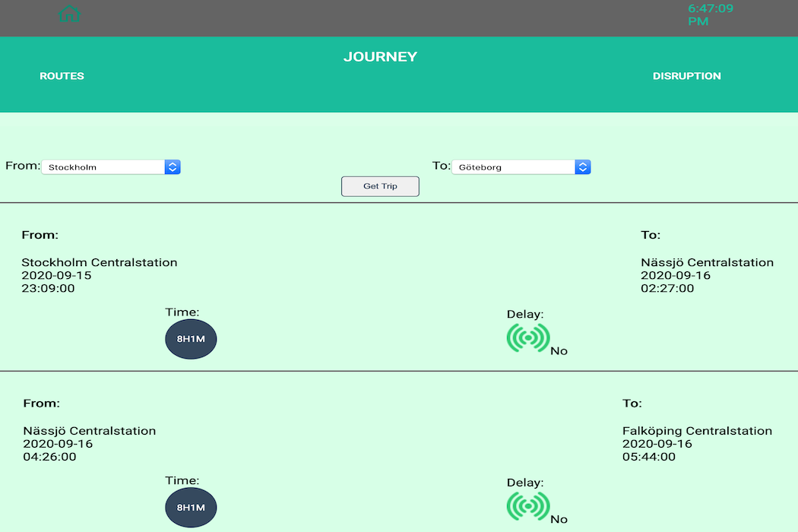Click the home icon in the top bar

coord(70,14)
